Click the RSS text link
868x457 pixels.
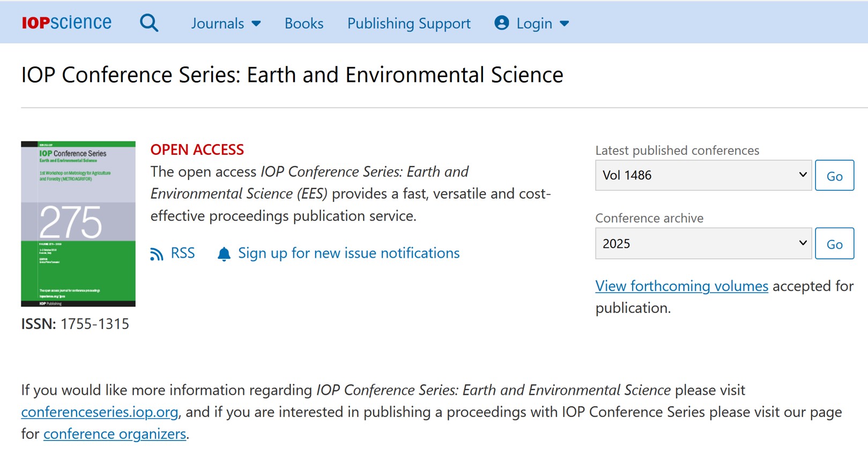click(182, 253)
